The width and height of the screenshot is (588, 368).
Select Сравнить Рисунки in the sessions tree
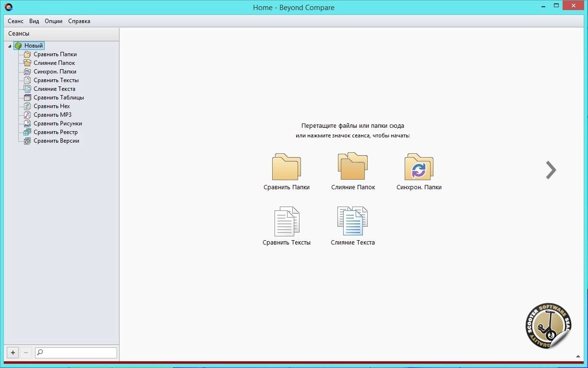(x=58, y=123)
